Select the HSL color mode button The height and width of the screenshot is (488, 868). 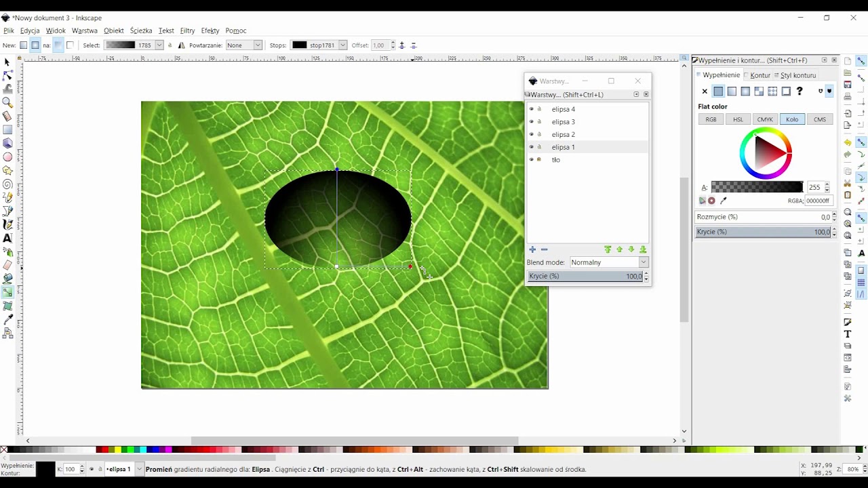point(738,119)
